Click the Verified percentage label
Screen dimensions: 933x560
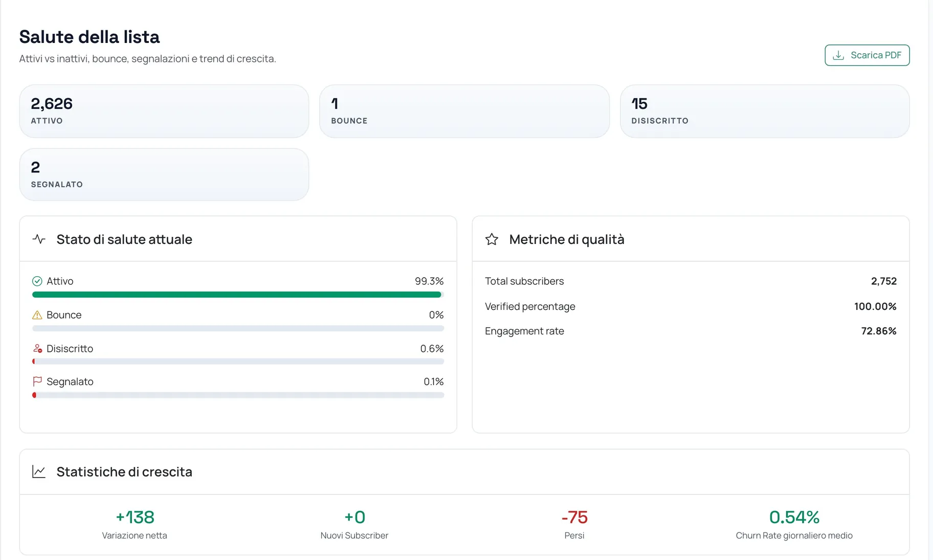tap(530, 306)
